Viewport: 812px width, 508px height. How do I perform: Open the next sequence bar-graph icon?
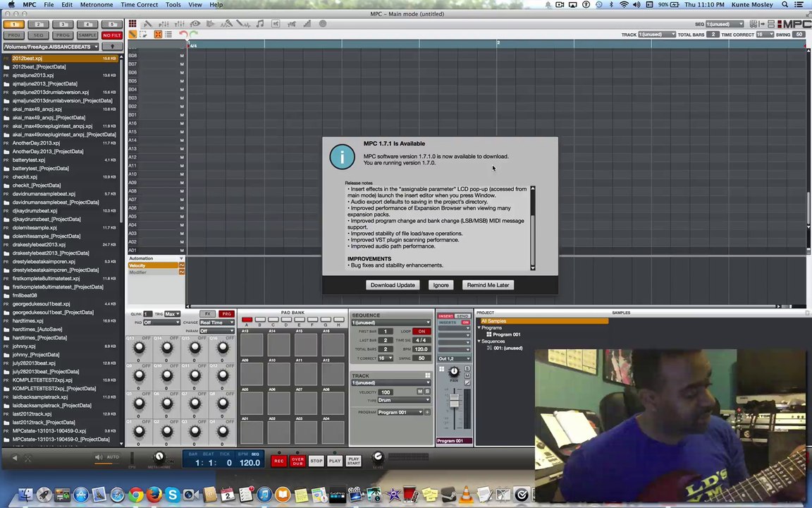click(x=307, y=24)
